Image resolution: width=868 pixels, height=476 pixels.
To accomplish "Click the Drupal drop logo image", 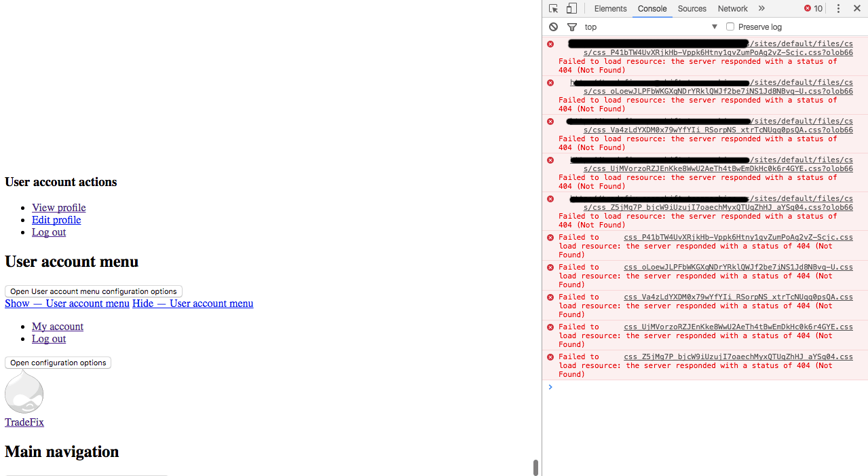I will [x=24, y=392].
